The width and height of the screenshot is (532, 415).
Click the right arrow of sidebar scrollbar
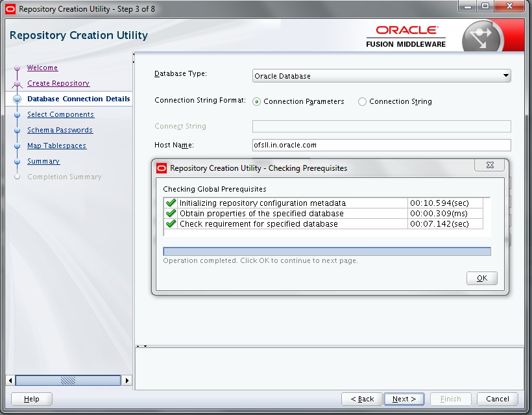coord(127,381)
